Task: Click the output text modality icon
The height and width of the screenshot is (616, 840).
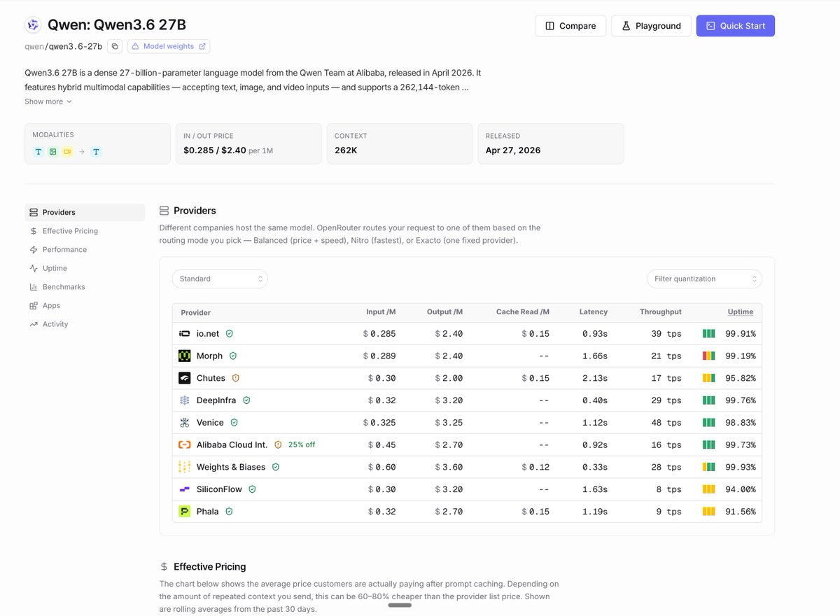Action: [96, 152]
